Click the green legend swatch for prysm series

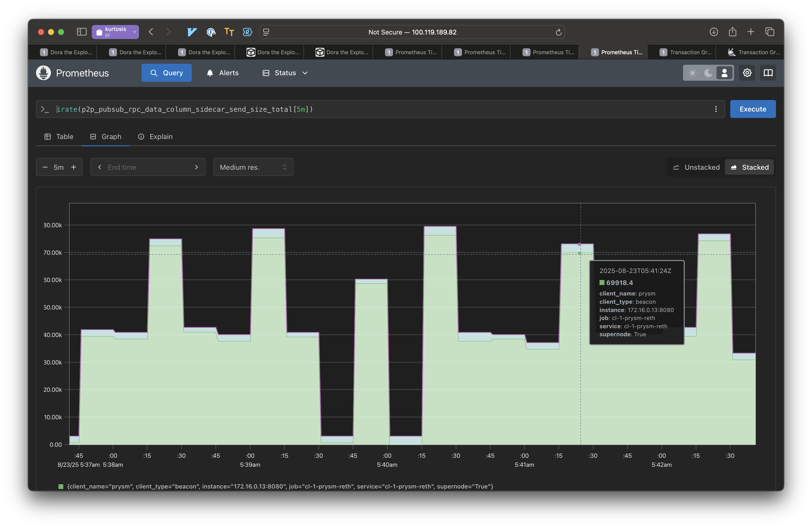[61, 486]
